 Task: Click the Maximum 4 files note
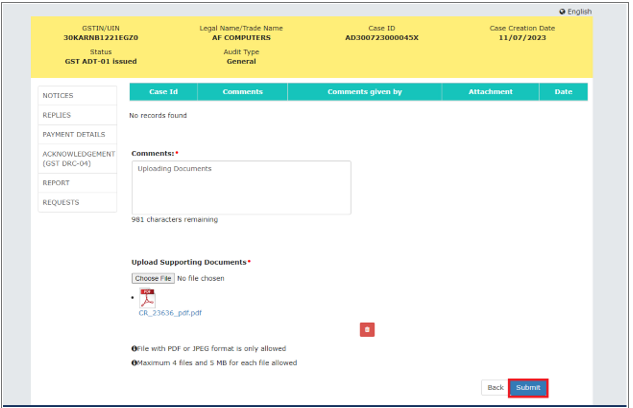[214, 363]
